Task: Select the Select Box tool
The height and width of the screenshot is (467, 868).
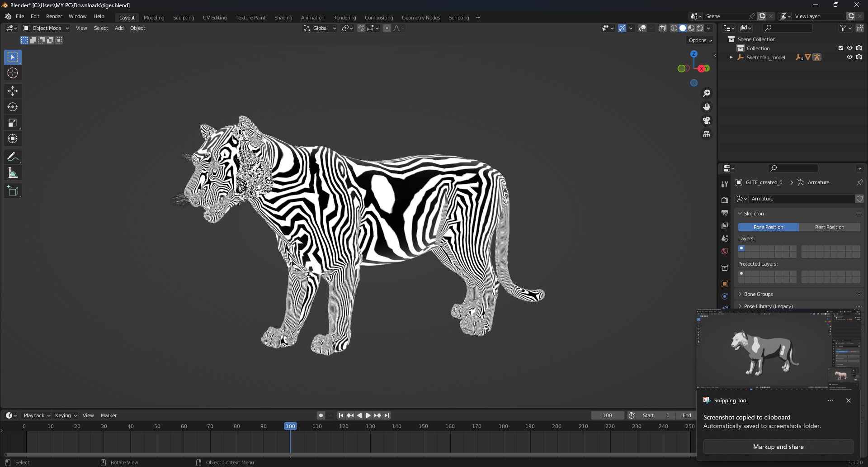Action: click(13, 57)
